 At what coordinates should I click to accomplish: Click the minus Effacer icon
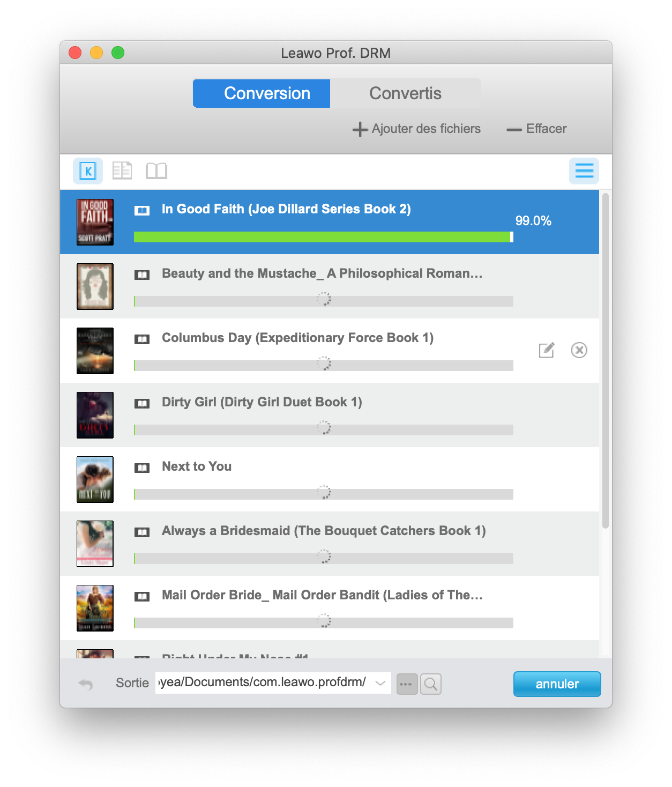click(514, 129)
